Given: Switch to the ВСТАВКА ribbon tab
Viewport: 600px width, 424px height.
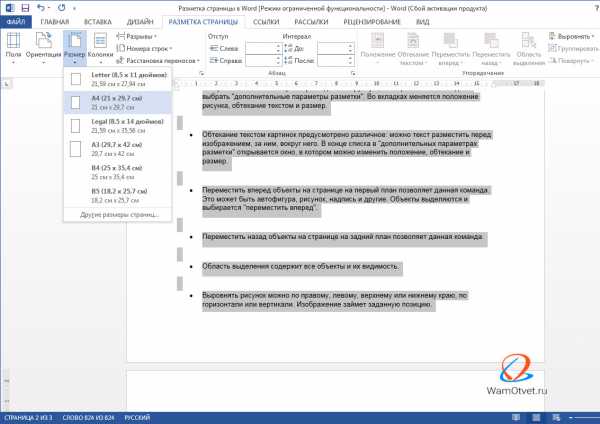Looking at the screenshot, I should coord(98,22).
